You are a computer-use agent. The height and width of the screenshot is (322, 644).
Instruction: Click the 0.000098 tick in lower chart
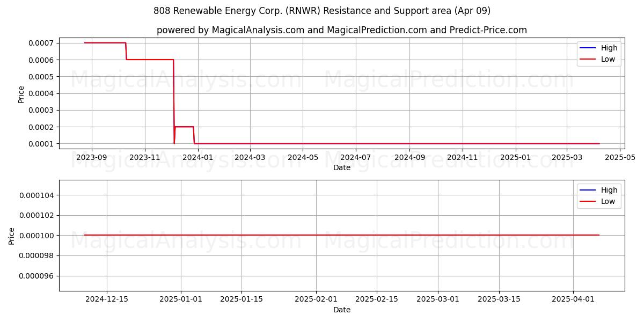[x=37, y=255]
